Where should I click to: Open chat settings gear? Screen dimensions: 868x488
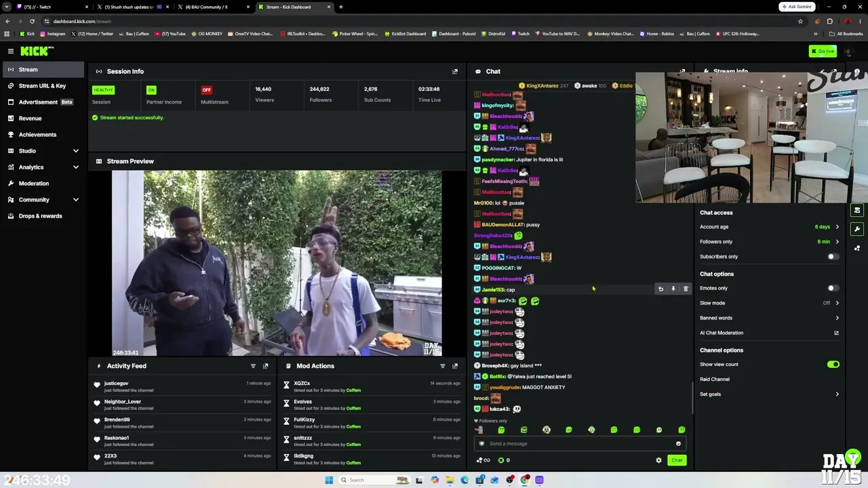point(658,460)
